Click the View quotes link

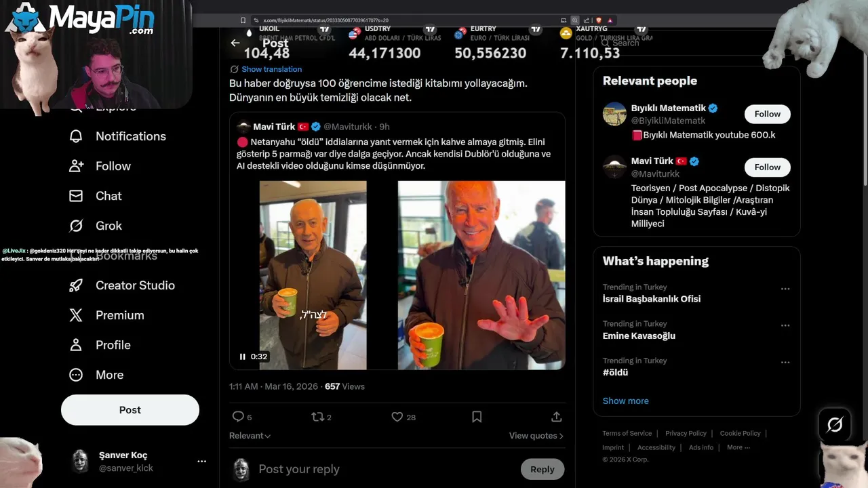click(x=536, y=436)
